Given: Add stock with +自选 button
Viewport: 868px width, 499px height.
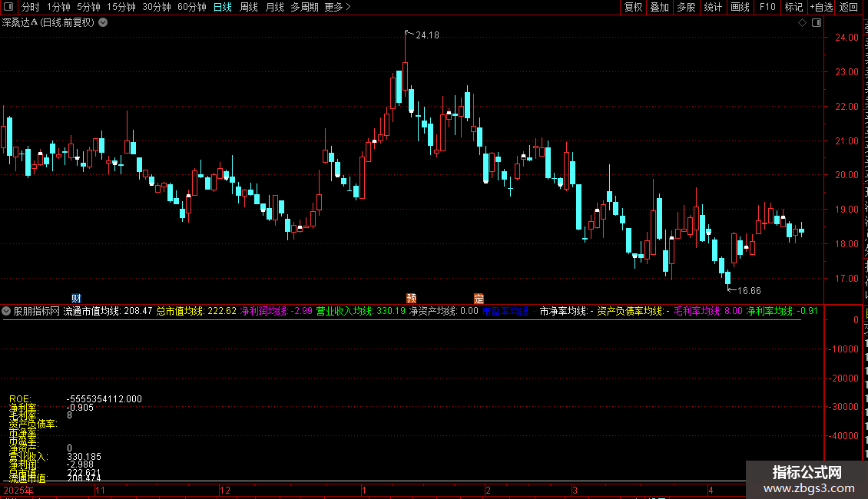Looking at the screenshot, I should (x=821, y=7).
